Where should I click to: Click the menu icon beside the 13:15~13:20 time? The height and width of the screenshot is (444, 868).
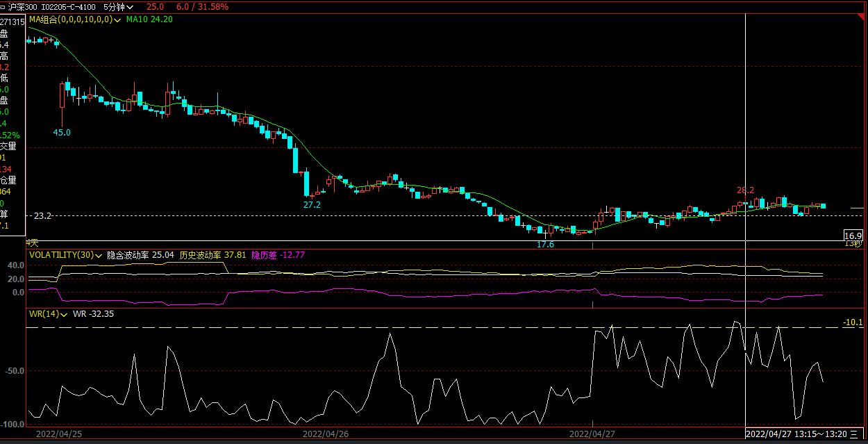853,434
